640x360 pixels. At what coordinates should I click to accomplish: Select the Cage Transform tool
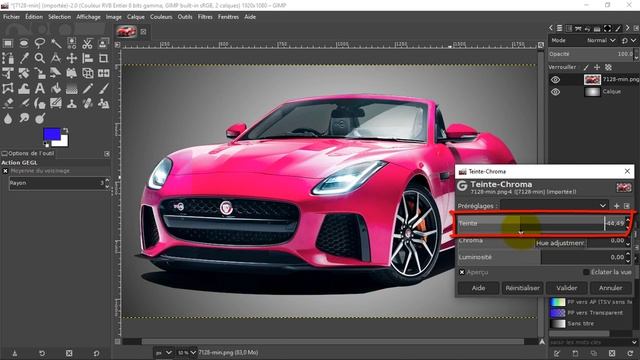point(8,89)
